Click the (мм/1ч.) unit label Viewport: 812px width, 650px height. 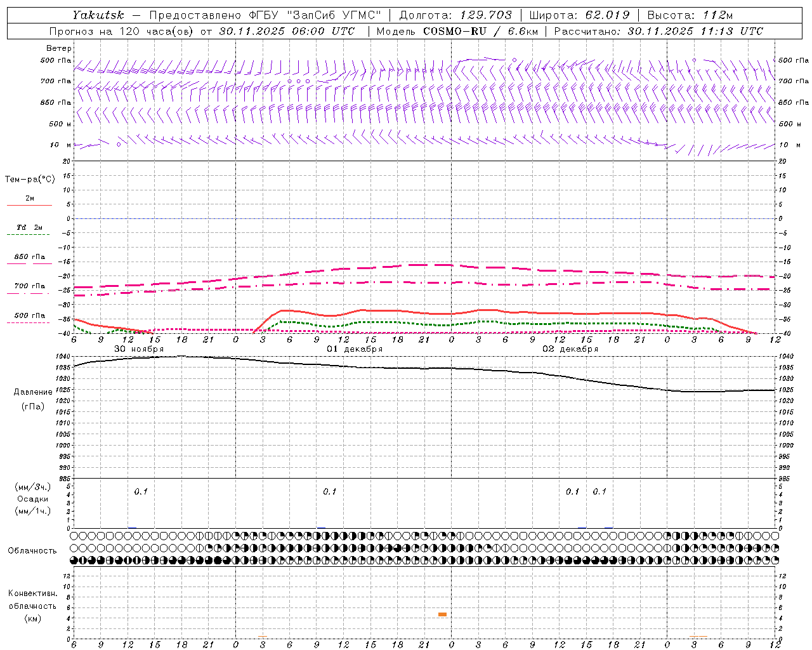pos(33,511)
